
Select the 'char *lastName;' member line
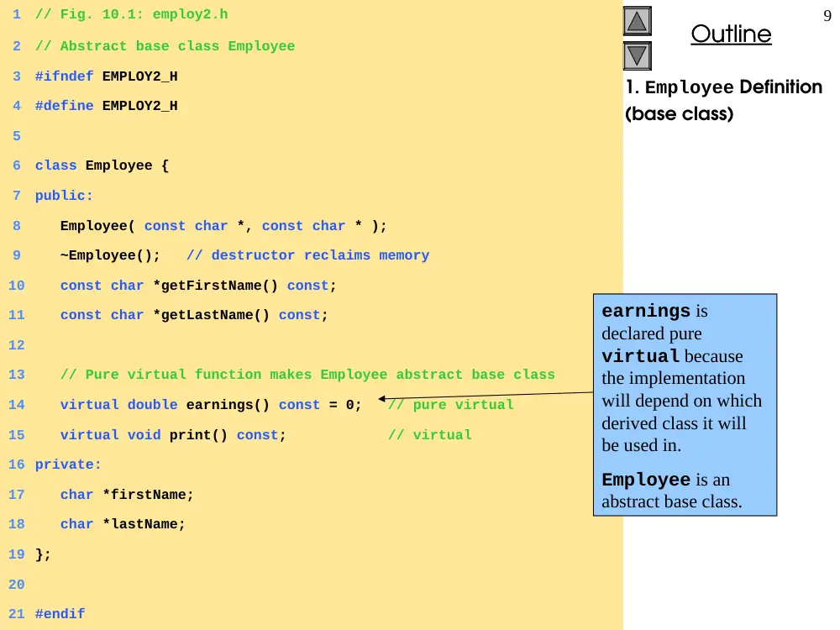click(x=123, y=524)
